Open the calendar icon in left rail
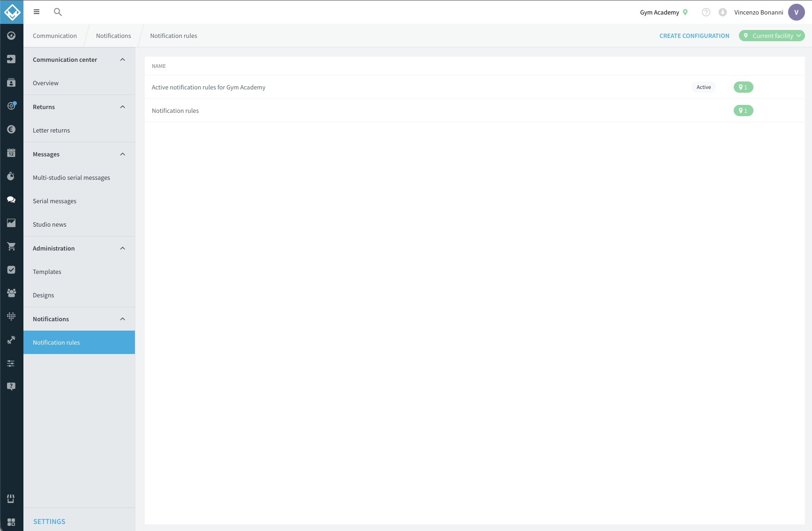Viewport: 812px width, 531px height. [x=11, y=153]
